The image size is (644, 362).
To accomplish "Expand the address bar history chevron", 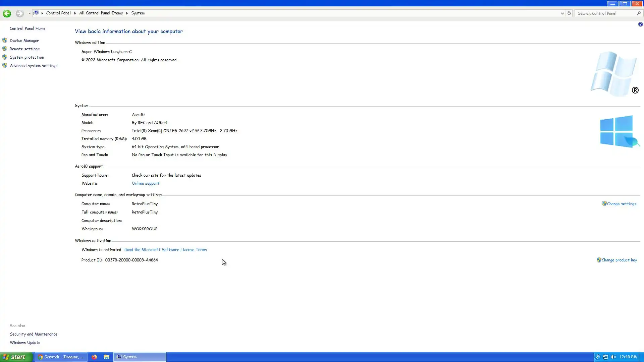I will pyautogui.click(x=562, y=13).
